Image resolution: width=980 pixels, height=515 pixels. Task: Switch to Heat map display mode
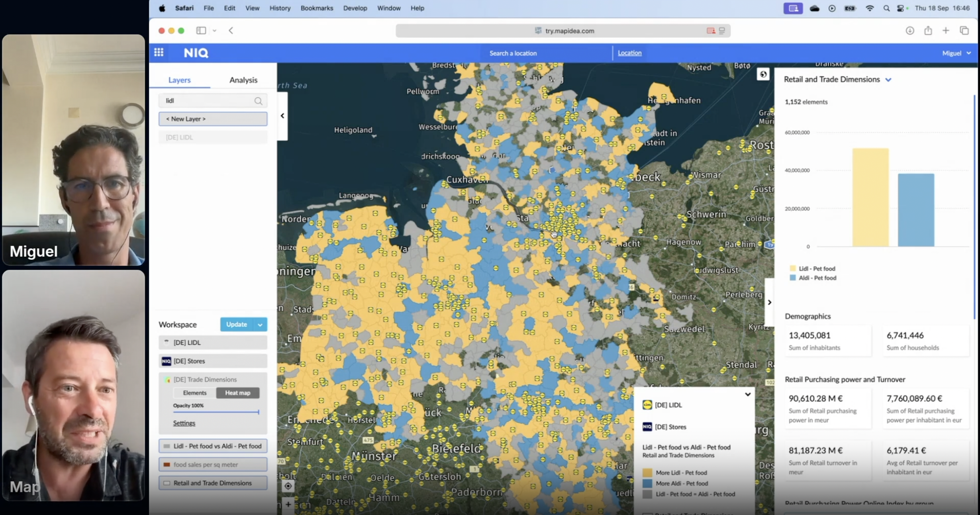click(x=238, y=393)
